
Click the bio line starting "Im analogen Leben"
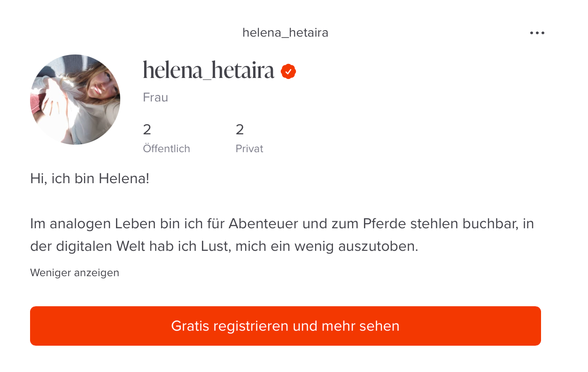click(282, 224)
